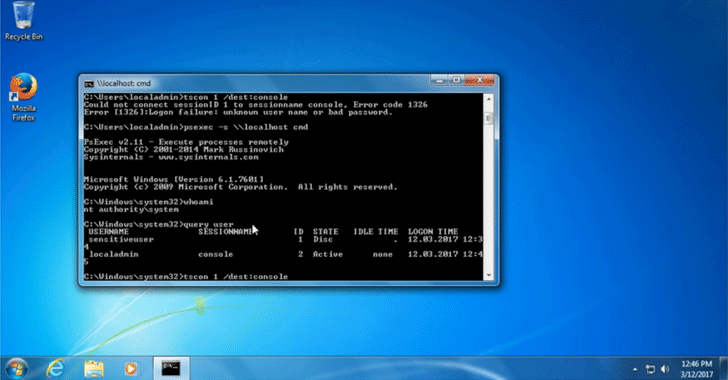Click the console scrollbar up arrow
This screenshot has height=380, width=728.
pos(488,99)
